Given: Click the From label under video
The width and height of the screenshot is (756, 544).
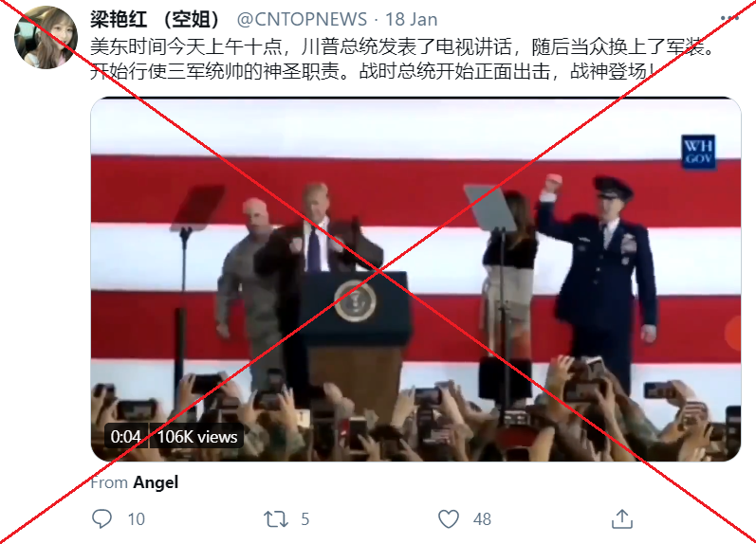Looking at the screenshot, I should coord(109,482).
